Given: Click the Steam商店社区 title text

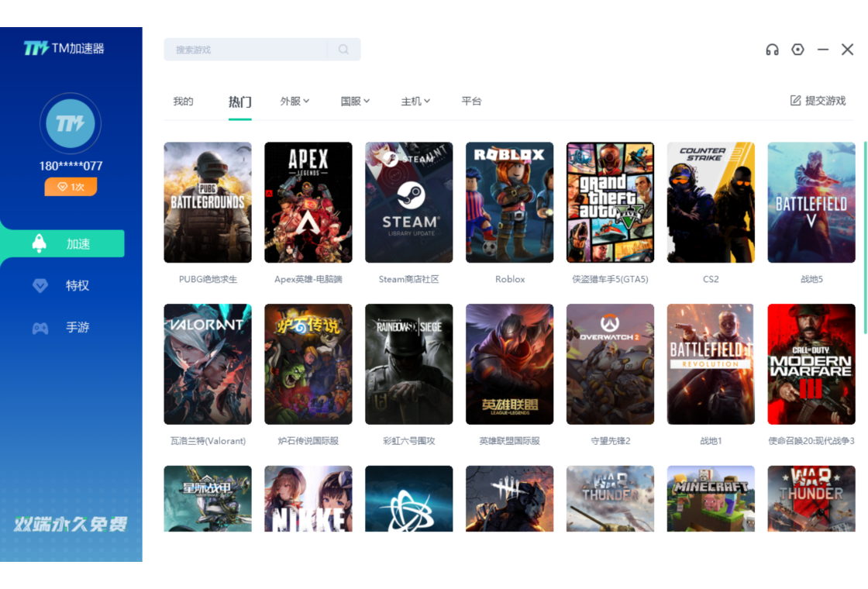Looking at the screenshot, I should point(409,280).
